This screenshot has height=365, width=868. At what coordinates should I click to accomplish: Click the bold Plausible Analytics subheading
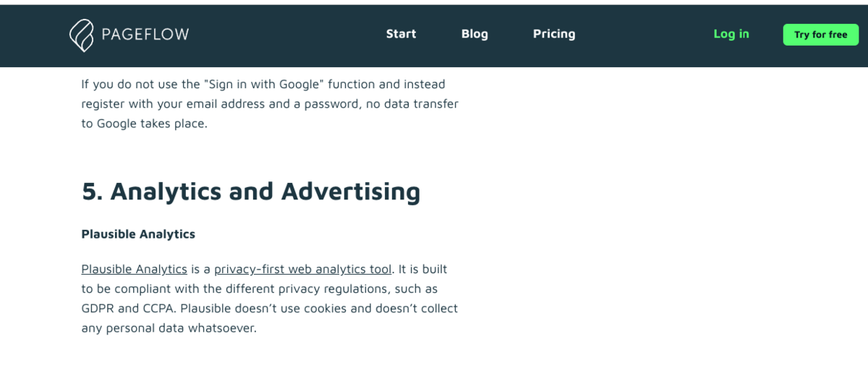coord(138,234)
